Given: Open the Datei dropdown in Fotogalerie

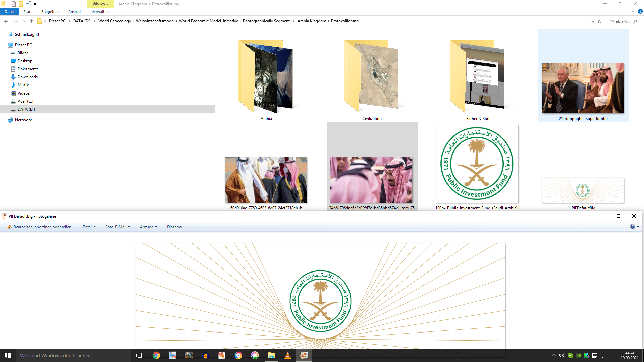Looking at the screenshot, I should (x=89, y=227).
